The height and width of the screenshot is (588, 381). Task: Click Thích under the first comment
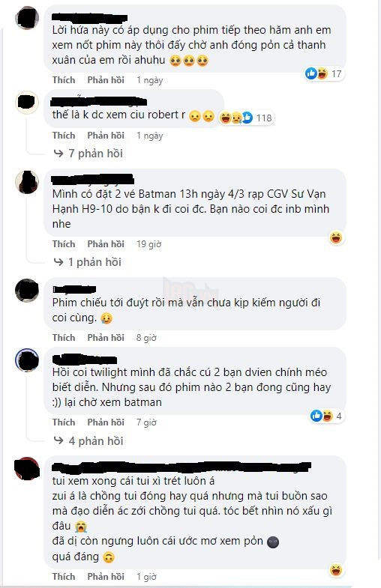point(64,80)
